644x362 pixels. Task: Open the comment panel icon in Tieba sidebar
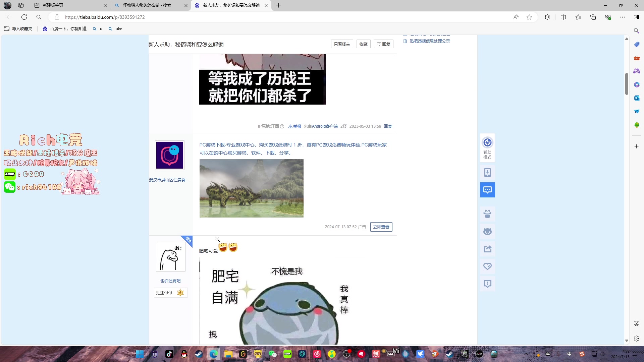[x=487, y=190]
